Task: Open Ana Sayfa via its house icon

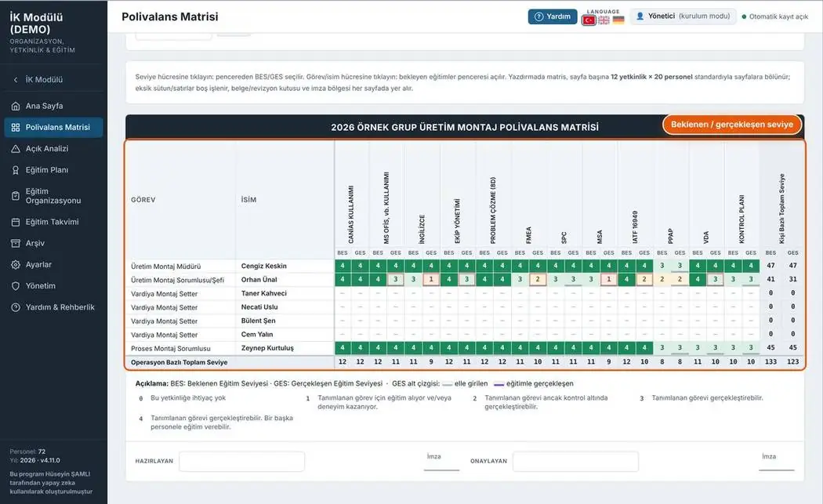Action: (x=16, y=106)
